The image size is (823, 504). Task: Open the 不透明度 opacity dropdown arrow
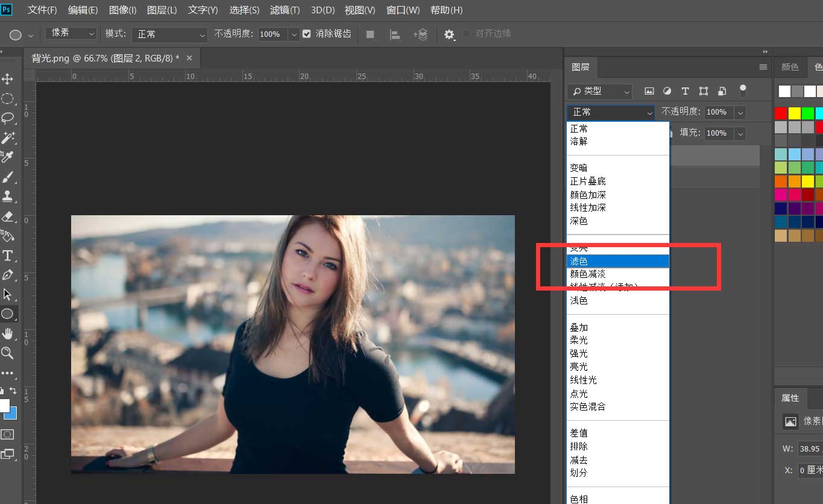pos(740,112)
